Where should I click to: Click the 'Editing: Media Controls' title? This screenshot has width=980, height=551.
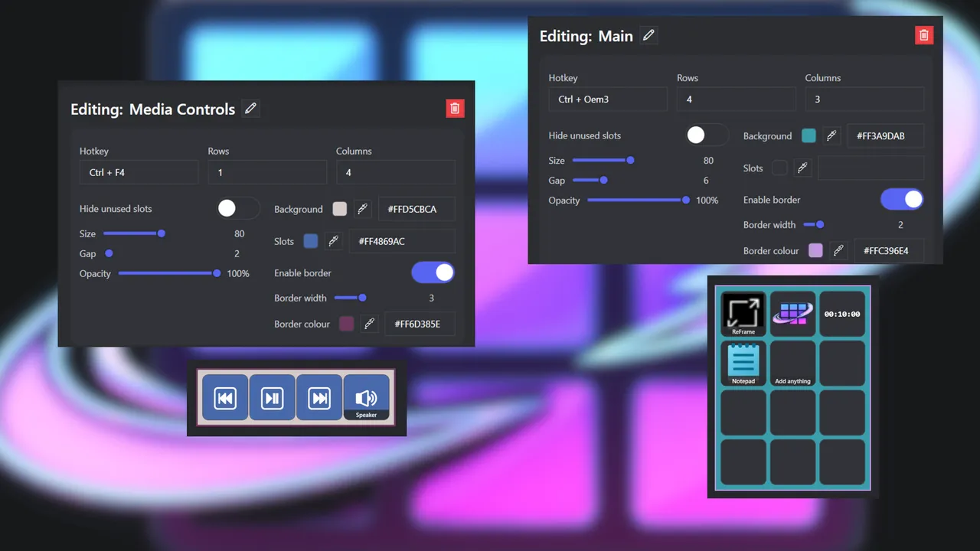[152, 109]
